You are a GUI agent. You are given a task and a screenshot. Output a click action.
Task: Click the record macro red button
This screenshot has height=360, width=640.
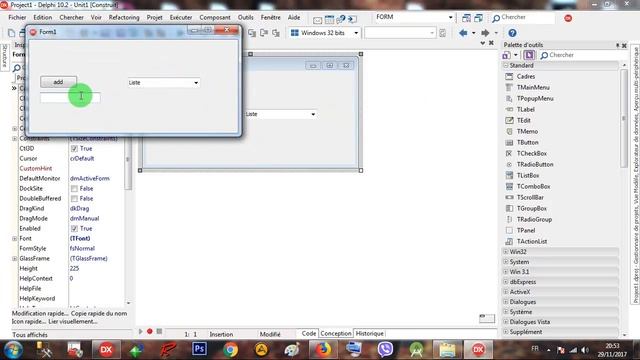point(149,331)
